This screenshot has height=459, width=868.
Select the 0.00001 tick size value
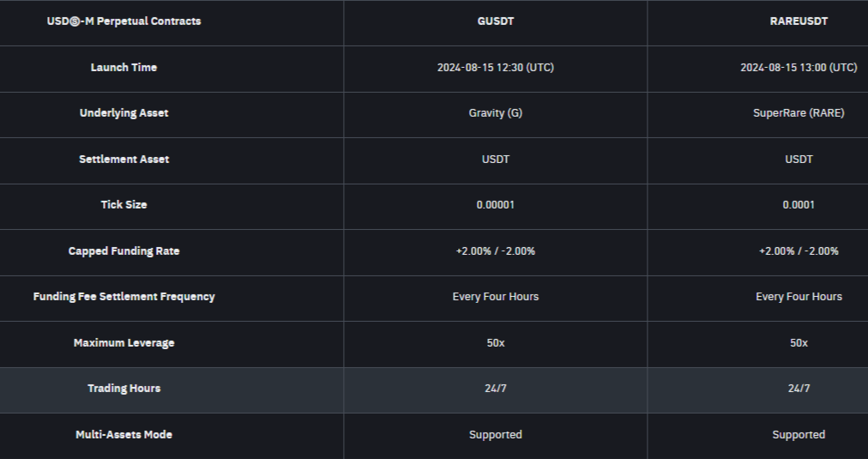tap(495, 205)
